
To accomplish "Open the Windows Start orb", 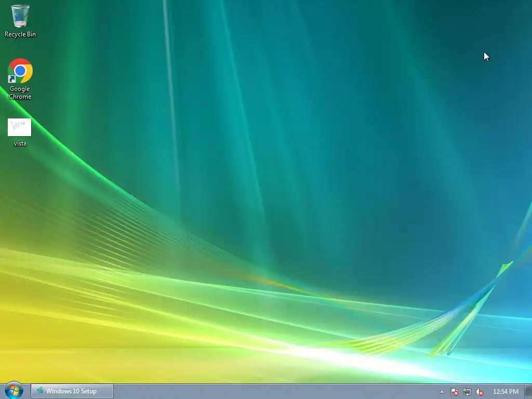I will pyautogui.click(x=14, y=391).
